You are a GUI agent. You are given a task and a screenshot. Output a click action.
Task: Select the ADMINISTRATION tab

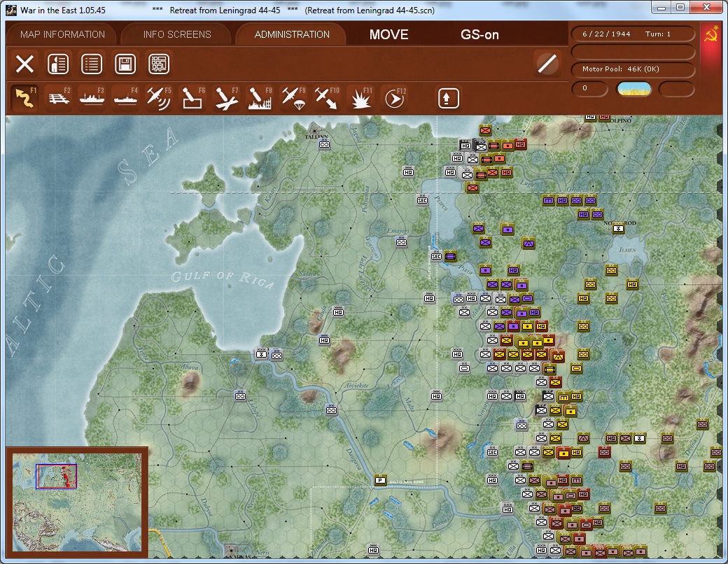[292, 34]
